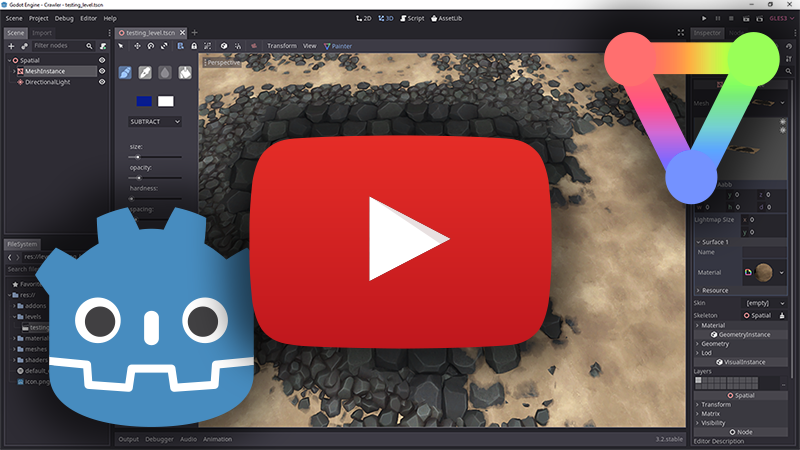
Task: Expand the Geometry section
Action: pyautogui.click(x=741, y=344)
